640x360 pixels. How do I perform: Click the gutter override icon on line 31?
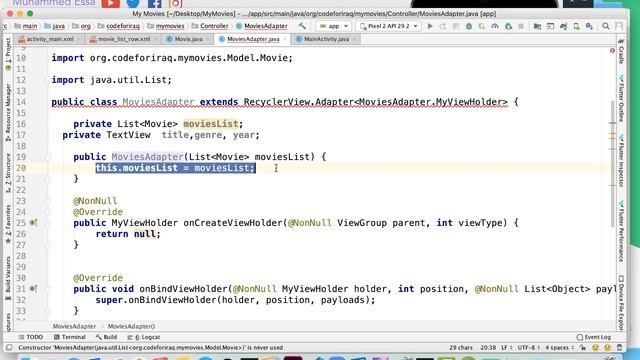tap(33, 289)
